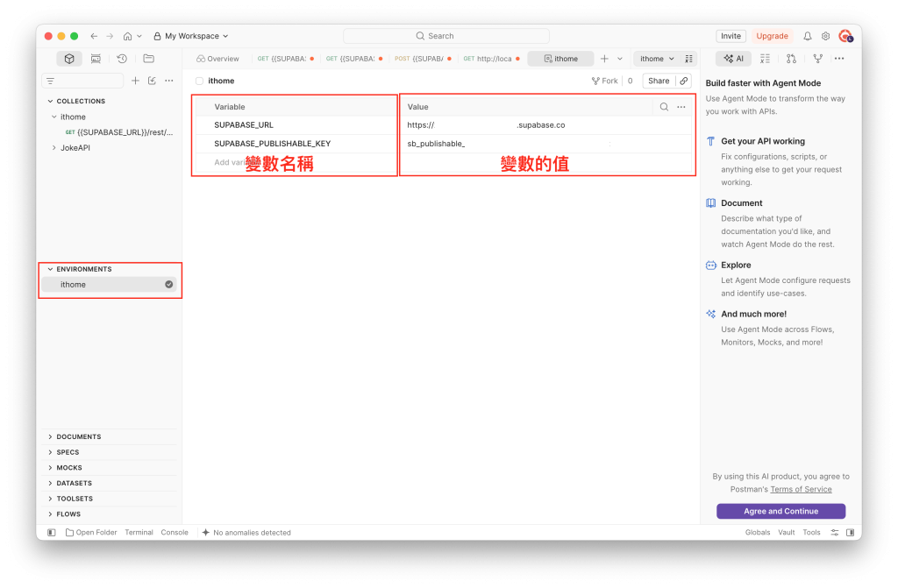Viewport: 898px width, 588px height.
Task: Expand the MOCKS section
Action: [x=50, y=468]
